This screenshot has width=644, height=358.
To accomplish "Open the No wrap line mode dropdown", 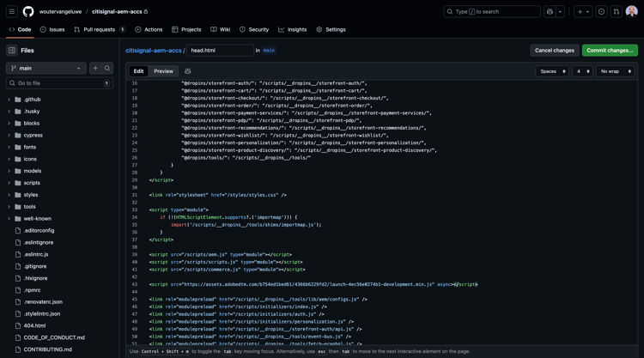I will coord(616,71).
